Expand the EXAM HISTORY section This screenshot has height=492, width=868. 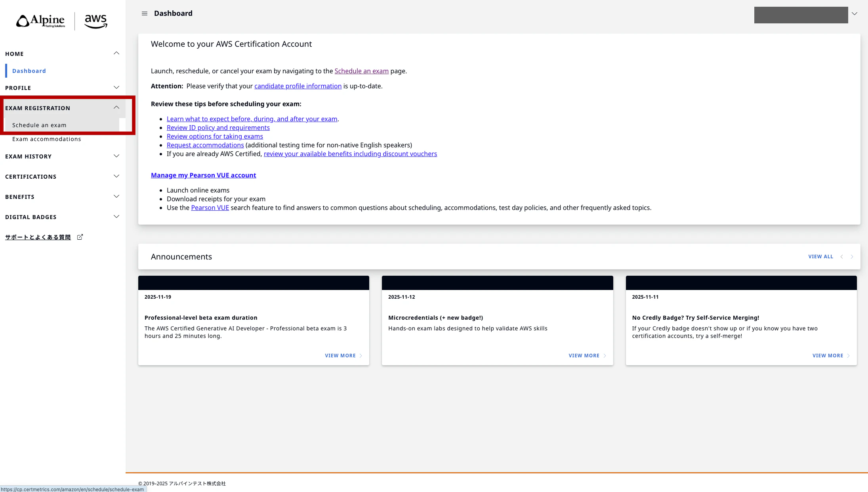pos(116,156)
